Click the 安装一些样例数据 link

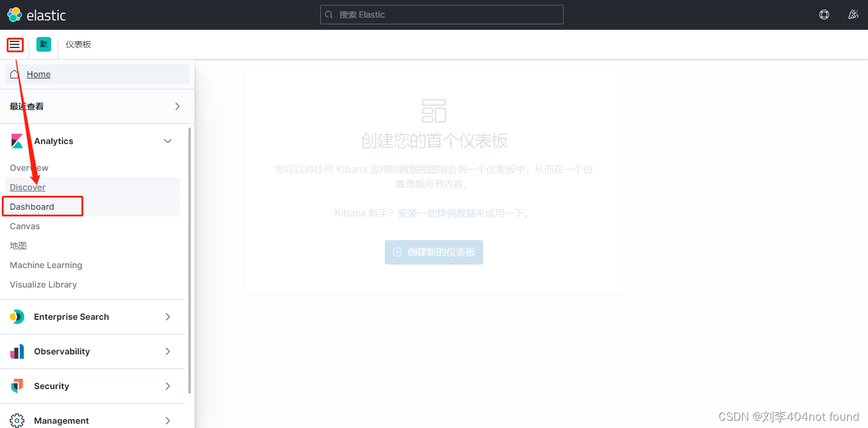tap(436, 213)
